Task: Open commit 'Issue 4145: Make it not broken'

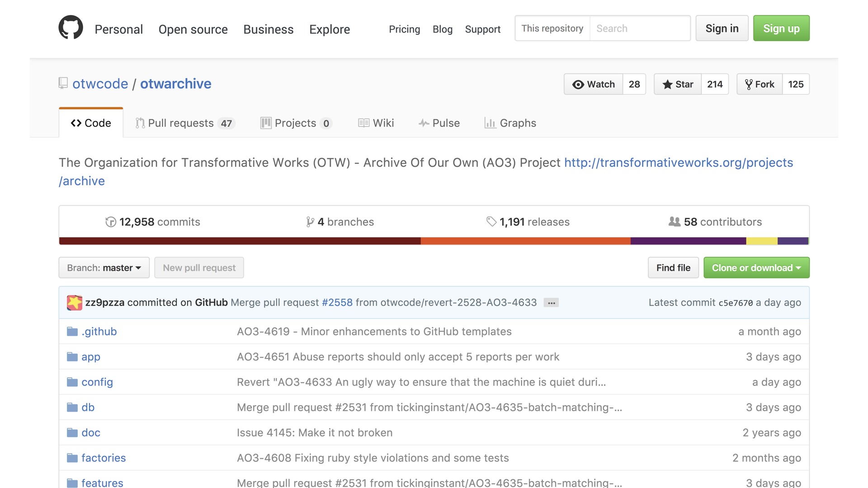Action: 315,433
